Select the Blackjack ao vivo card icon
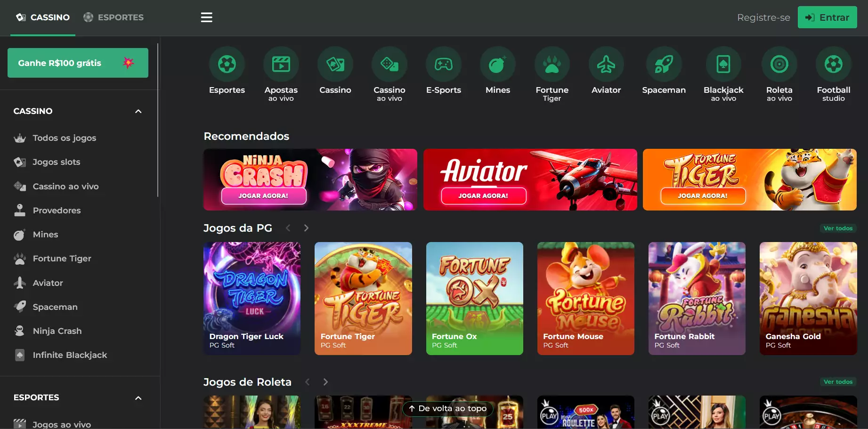The width and height of the screenshot is (868, 429). point(723,65)
